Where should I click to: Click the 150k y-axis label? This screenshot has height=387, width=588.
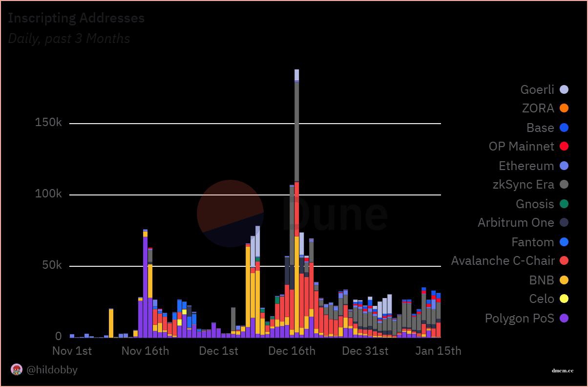[x=48, y=123]
